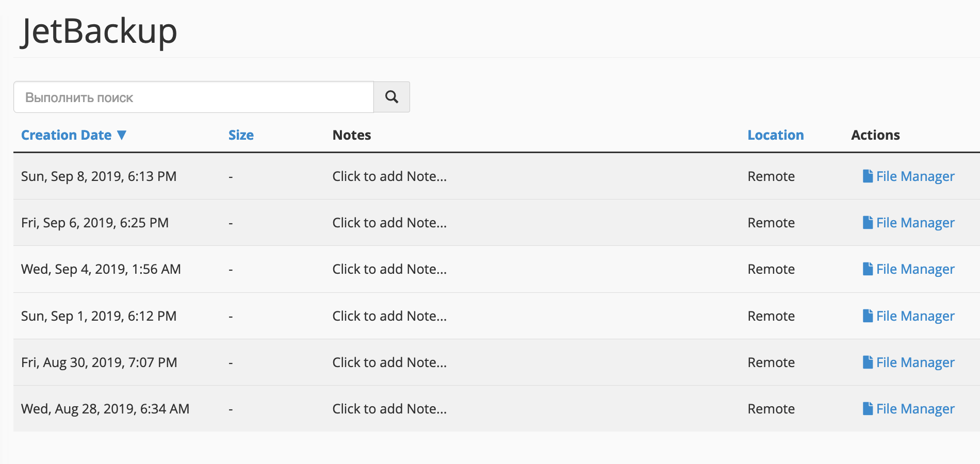The height and width of the screenshot is (464, 980).
Task: Sort backups by Size column
Action: point(241,135)
